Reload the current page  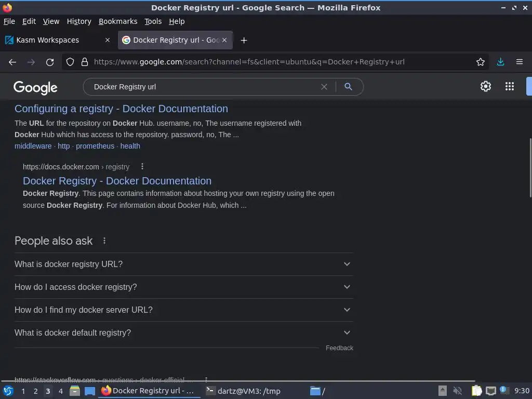click(50, 62)
